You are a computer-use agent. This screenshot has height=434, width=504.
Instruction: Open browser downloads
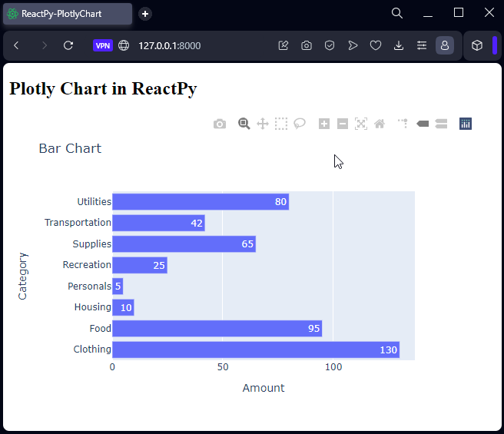tap(399, 45)
